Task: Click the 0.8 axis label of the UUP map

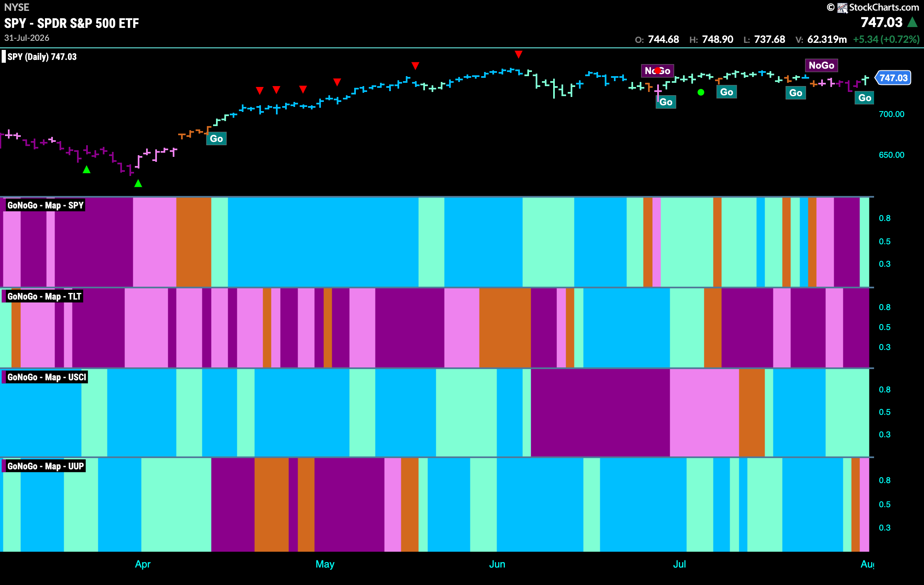Action: click(x=884, y=480)
